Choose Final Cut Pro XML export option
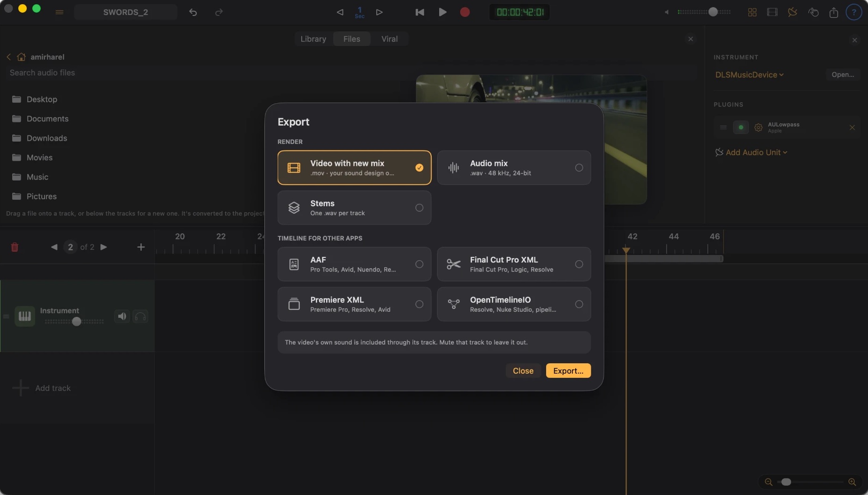The height and width of the screenshot is (495, 868). pos(514,264)
